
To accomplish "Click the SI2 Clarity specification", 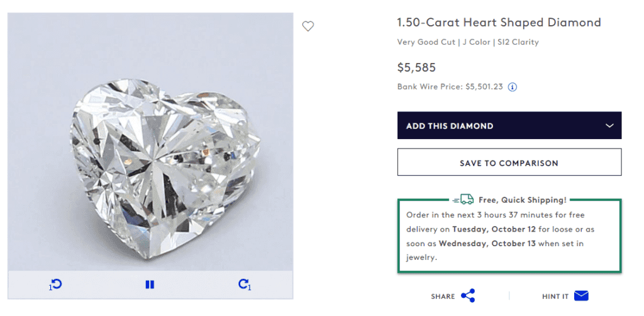I will coord(519,43).
